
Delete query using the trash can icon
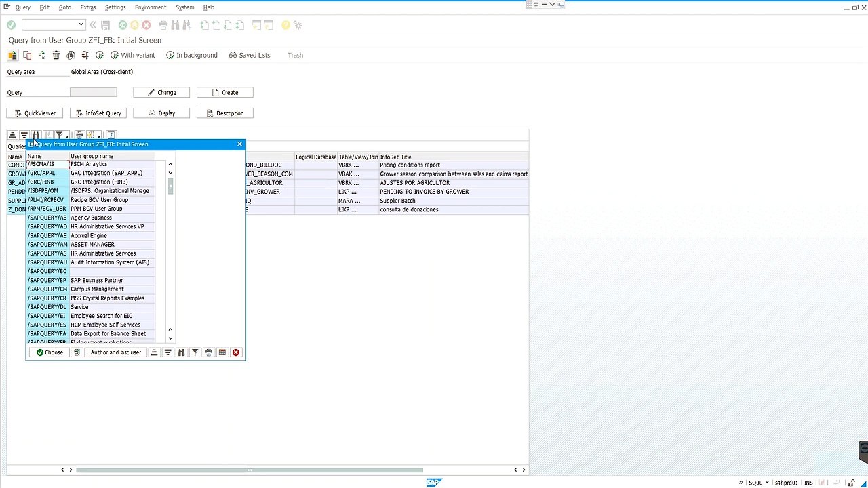56,55
